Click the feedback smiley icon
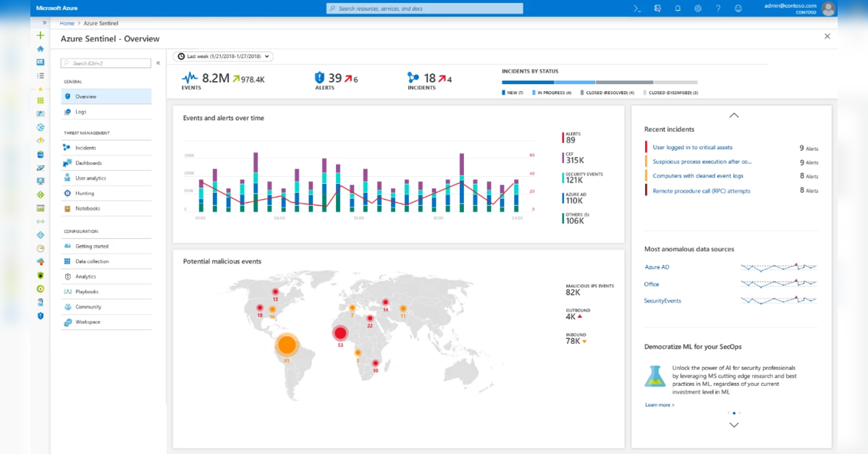The image size is (868, 454). click(x=738, y=9)
